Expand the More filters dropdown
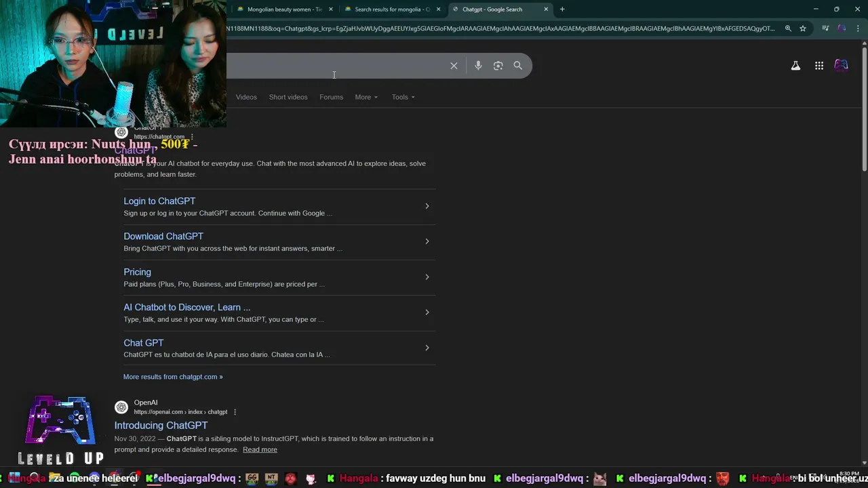This screenshot has height=488, width=868. pos(366,97)
